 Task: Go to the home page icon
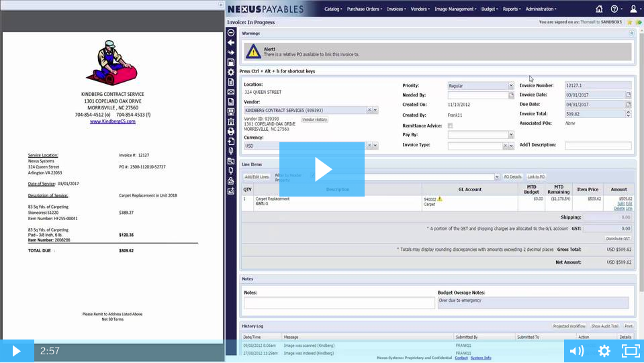pyautogui.click(x=599, y=9)
